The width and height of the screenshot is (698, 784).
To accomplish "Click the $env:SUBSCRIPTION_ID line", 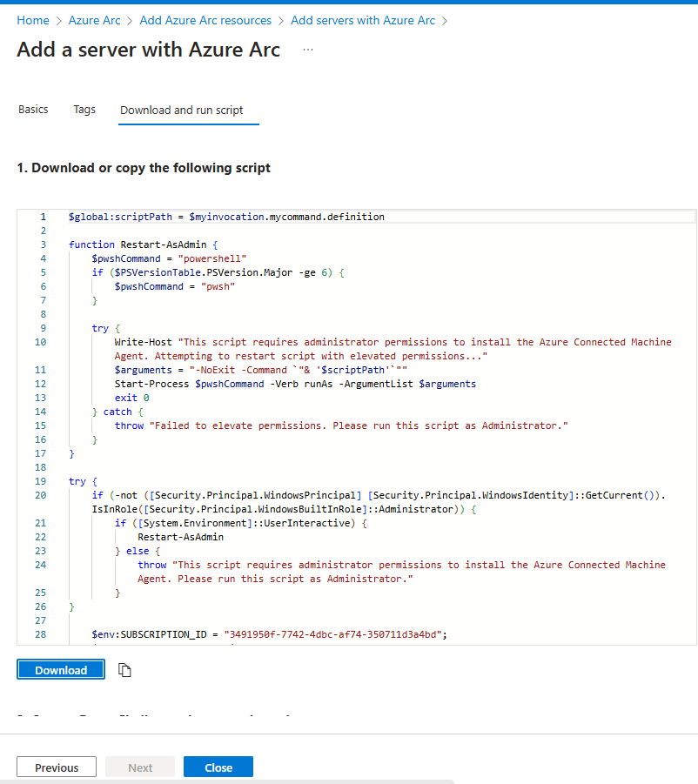I will point(270,634).
